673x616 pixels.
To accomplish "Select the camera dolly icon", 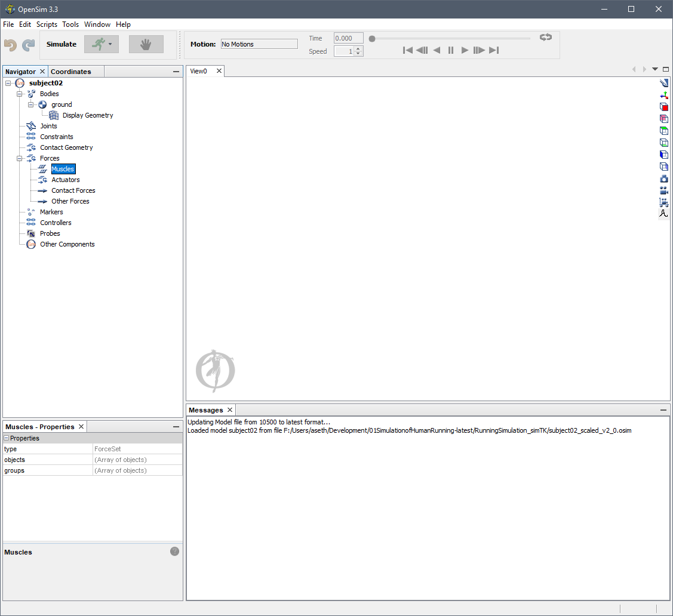I will tap(663, 202).
